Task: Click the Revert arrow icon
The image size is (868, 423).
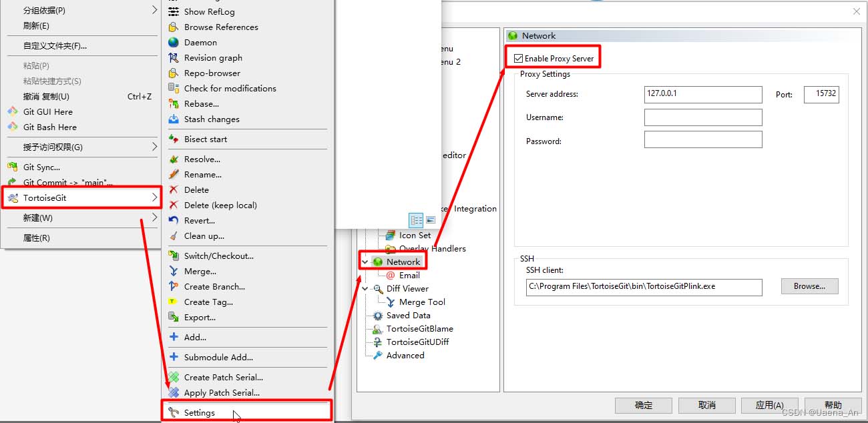Action: pos(174,220)
